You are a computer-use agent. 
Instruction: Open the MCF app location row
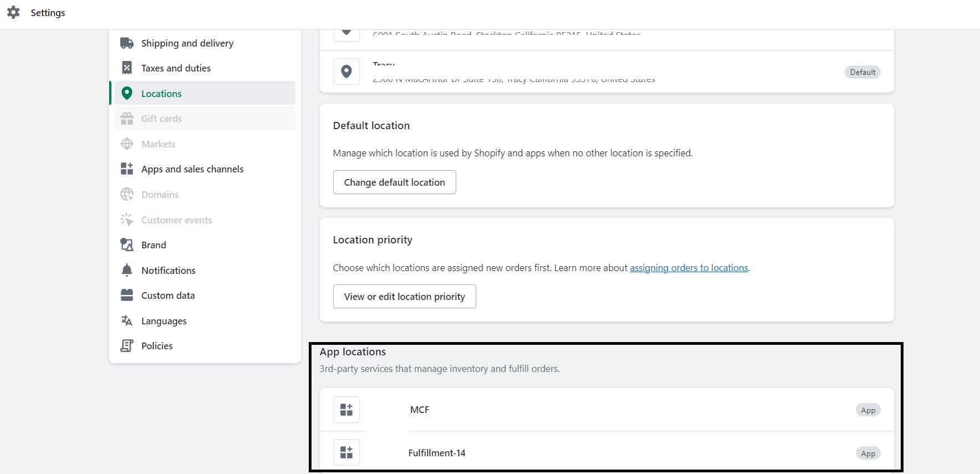[420, 410]
